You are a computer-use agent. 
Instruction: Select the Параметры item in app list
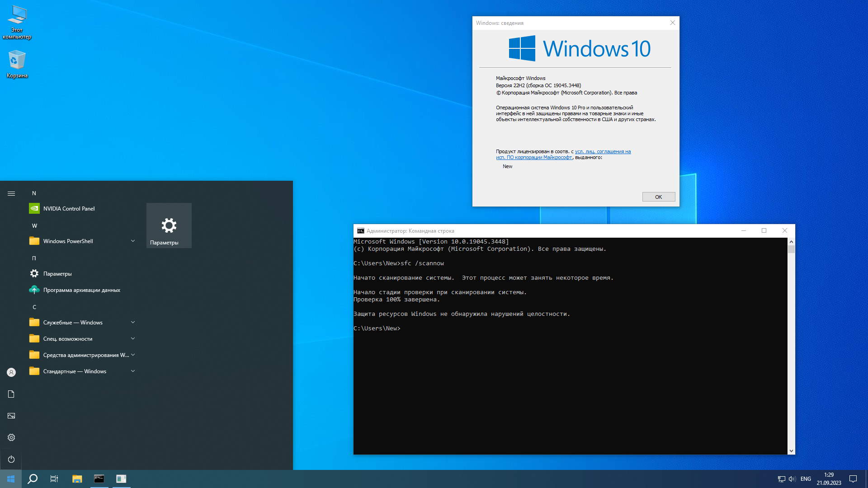57,274
